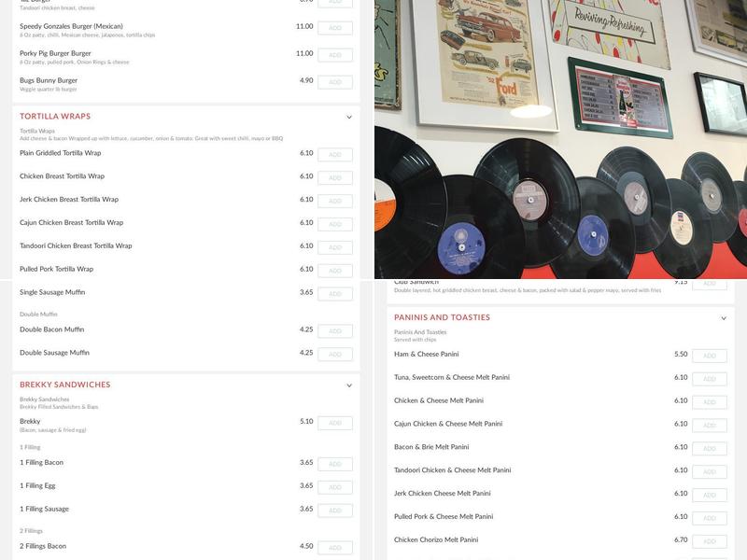This screenshot has width=747, height=560.
Task: Open the vinyl records diner photo
Action: [x=561, y=139]
